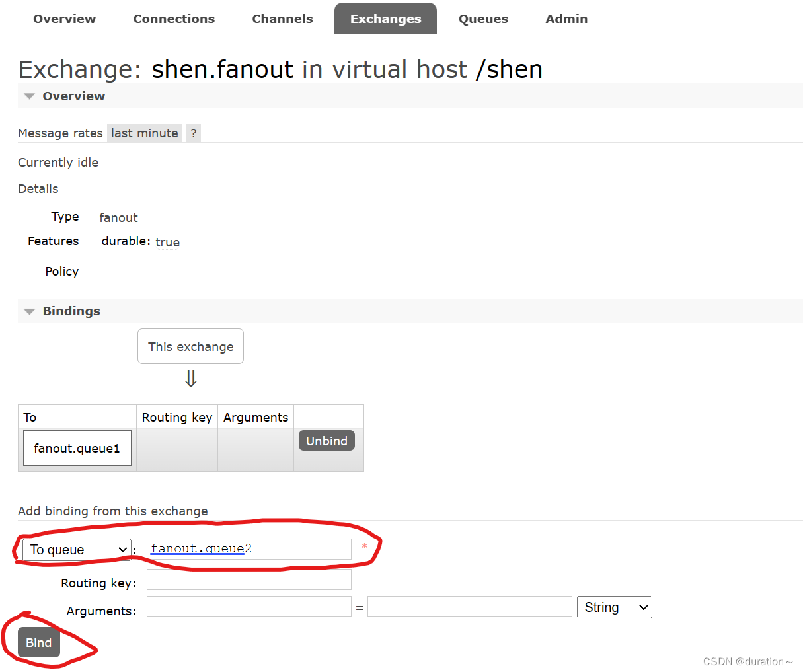Open the String argument type dropdown
The height and width of the screenshot is (672, 803).
click(x=614, y=607)
